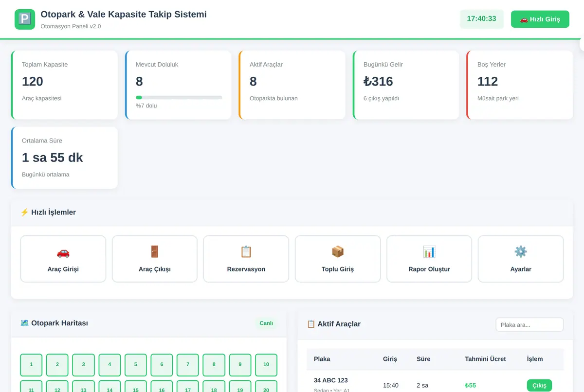Click the 17:40:33 clock display

(482, 19)
